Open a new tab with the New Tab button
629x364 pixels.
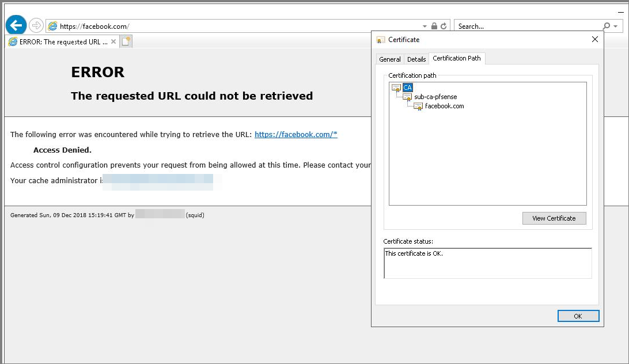point(126,41)
